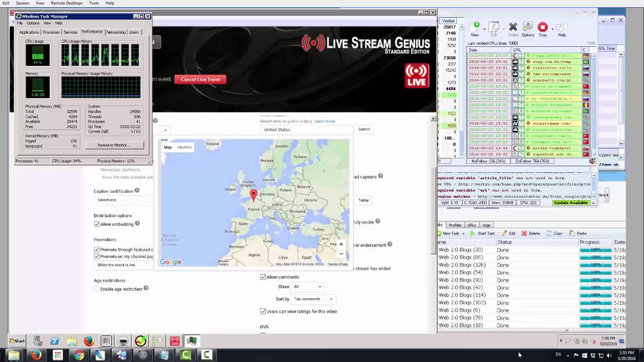The height and width of the screenshot is (362, 644).
Task: Zoom in on the Google map
Action: pos(341,244)
